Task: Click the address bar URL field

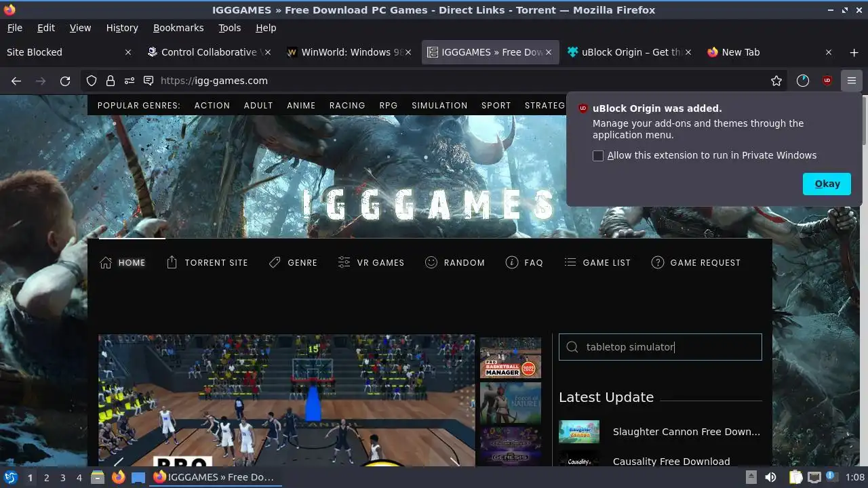Action: pyautogui.click(x=434, y=81)
